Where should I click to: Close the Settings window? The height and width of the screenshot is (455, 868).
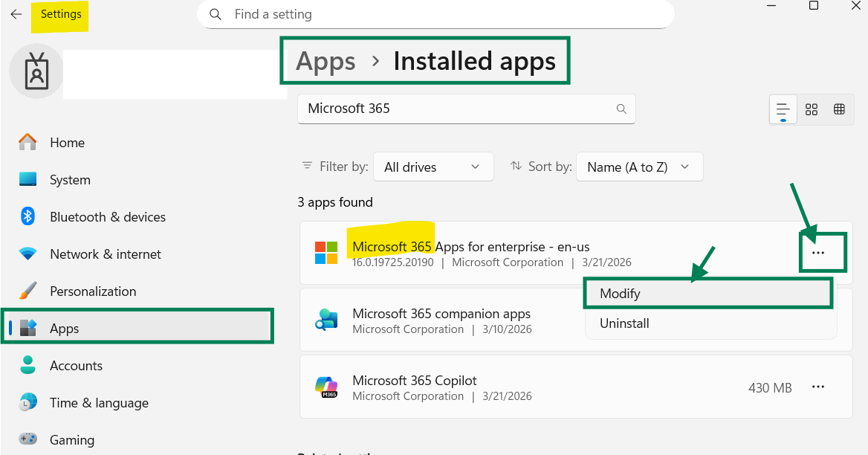pos(855,5)
